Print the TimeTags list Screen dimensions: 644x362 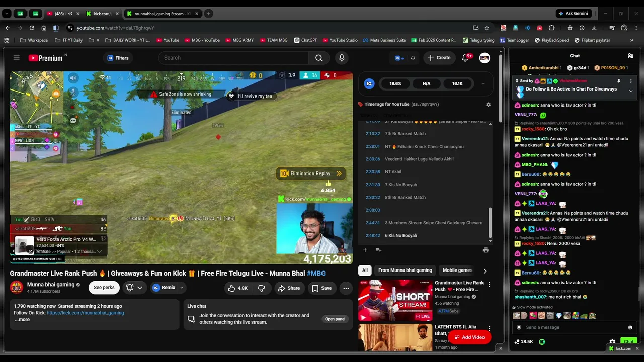(x=486, y=250)
